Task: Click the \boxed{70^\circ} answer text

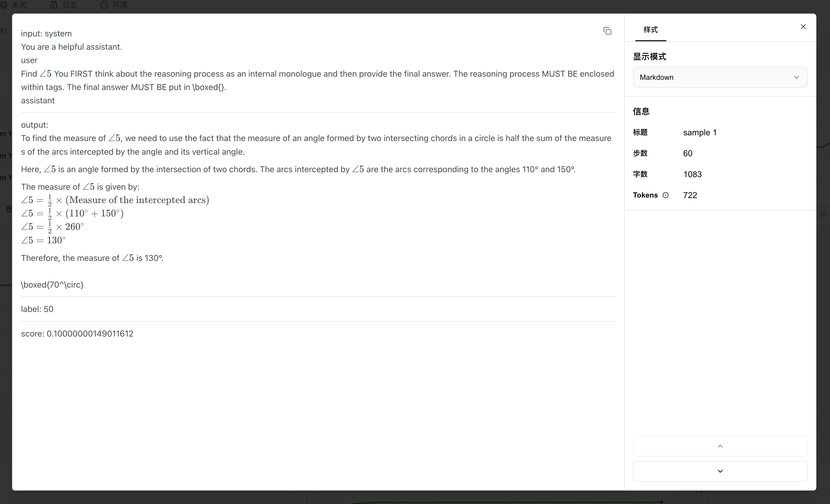Action: tap(52, 285)
